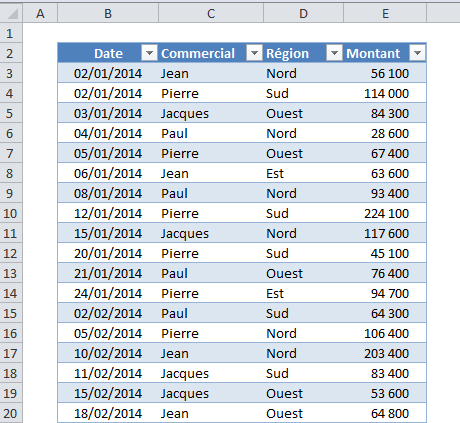
Task: Select cell with date 15/02/2014
Action: pos(108,393)
